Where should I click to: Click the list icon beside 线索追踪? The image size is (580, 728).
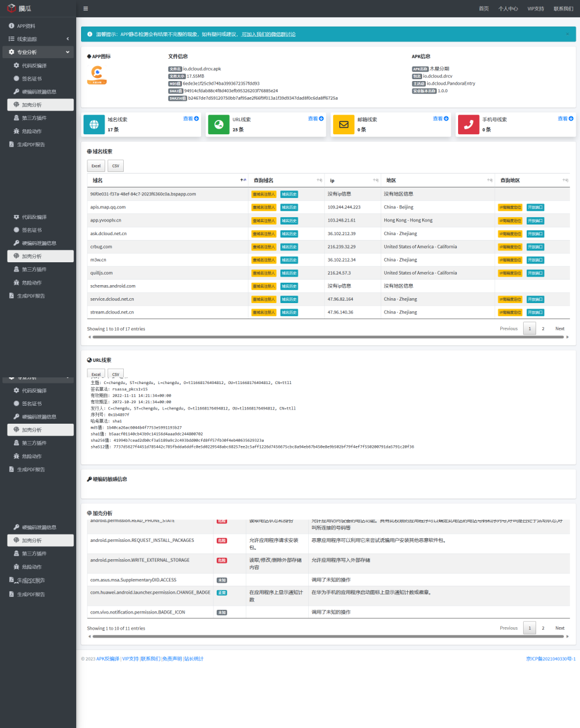pyautogui.click(x=12, y=39)
